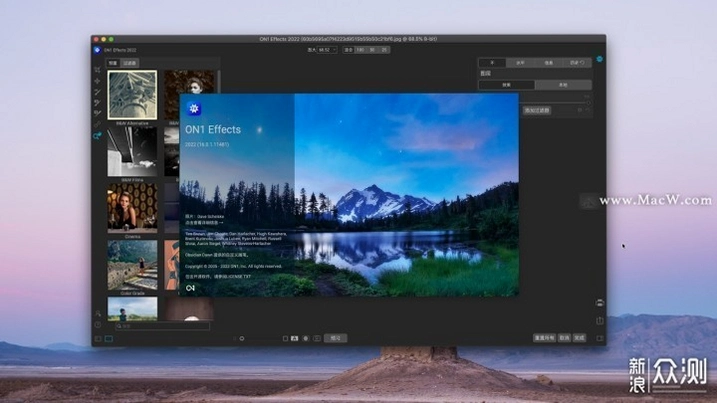Click the 适合 fit zoom button
Screen dimensions: 717x403
[348, 50]
